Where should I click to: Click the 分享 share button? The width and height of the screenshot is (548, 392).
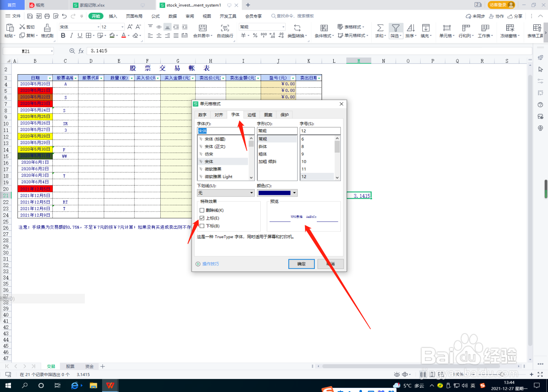[x=515, y=16]
